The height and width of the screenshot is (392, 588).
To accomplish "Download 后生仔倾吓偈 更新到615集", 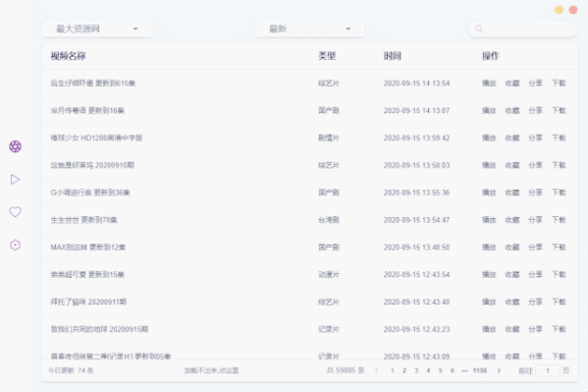I will (x=559, y=83).
